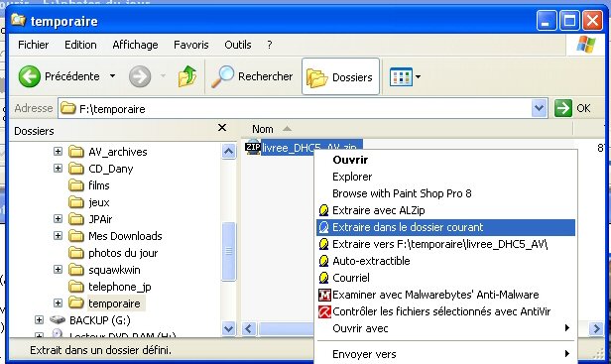Click the BACKUP (G:) drive icon
Image resolution: width=611 pixels, height=364 pixels.
click(x=58, y=320)
